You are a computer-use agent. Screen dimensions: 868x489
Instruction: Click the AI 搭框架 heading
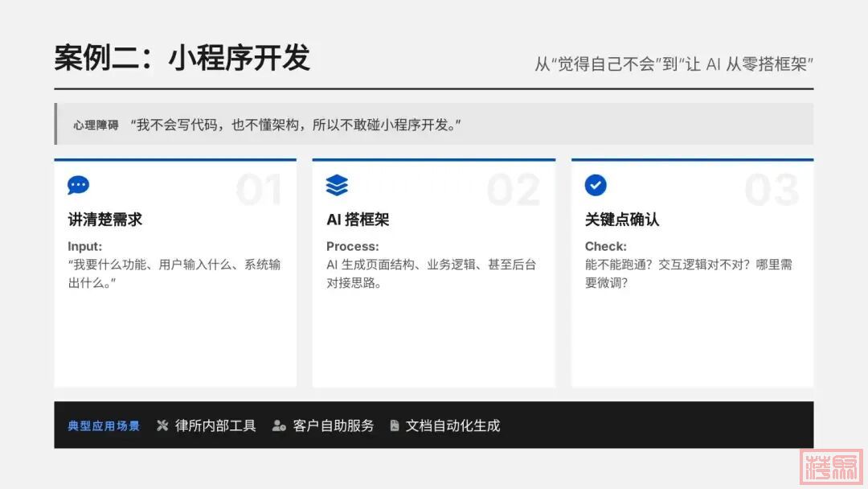358,220
